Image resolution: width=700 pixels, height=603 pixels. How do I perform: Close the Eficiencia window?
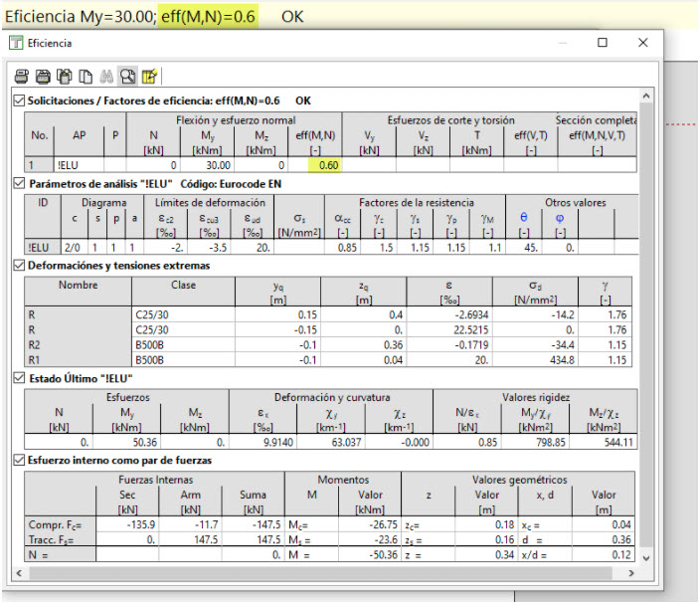[643, 43]
